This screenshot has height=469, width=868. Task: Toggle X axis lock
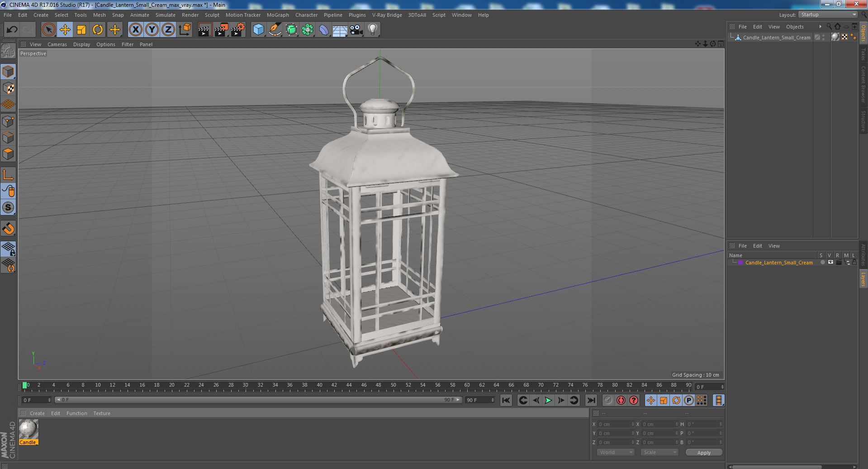[x=135, y=30]
